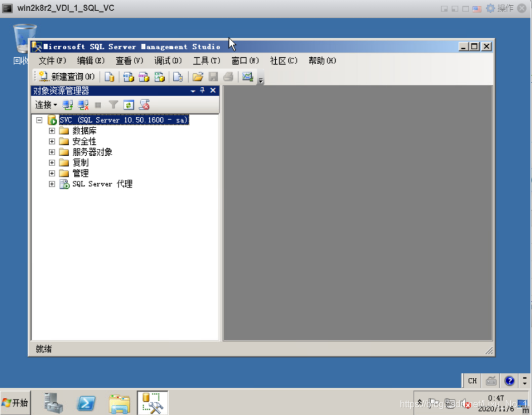The image size is (532, 415).
Task: Click the Save disk icon
Action: (213, 77)
